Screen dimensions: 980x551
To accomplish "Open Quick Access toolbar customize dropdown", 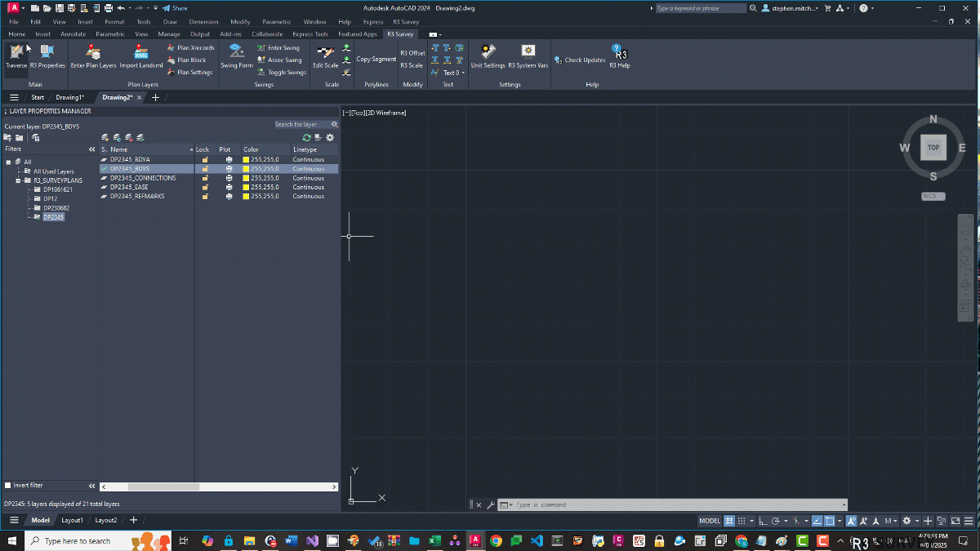I will (x=154, y=8).
